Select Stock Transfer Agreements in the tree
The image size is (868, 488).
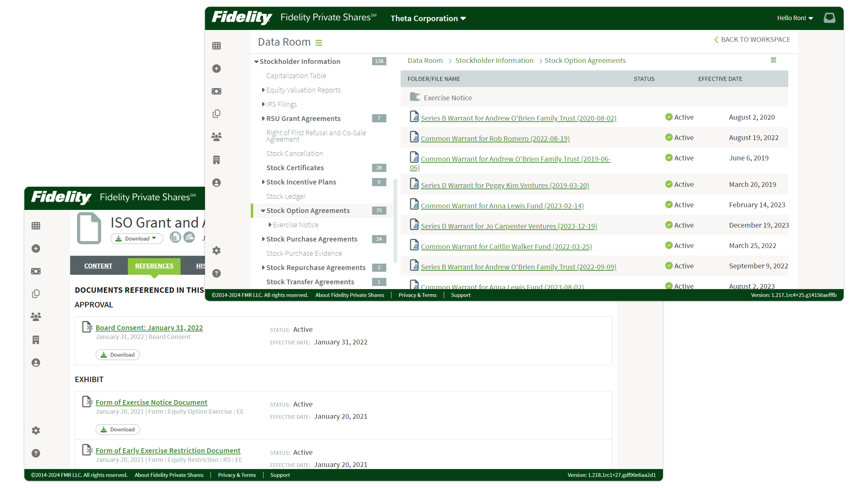coord(310,282)
